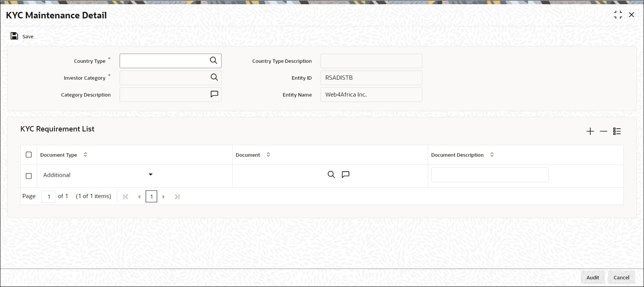This screenshot has width=644, height=287.
Task: Go to last page of list
Action: [177, 197]
